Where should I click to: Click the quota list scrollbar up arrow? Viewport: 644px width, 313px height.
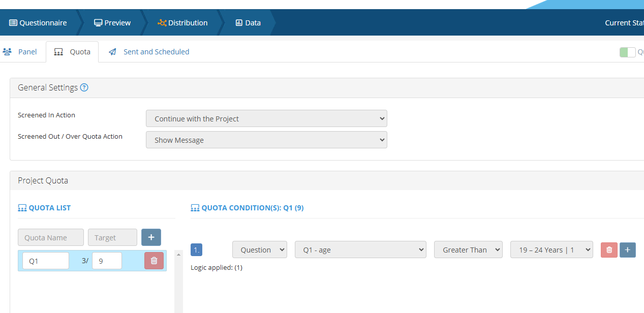[178, 254]
